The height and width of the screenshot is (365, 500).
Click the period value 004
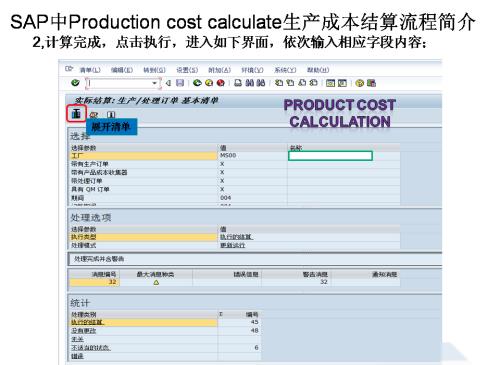click(226, 198)
